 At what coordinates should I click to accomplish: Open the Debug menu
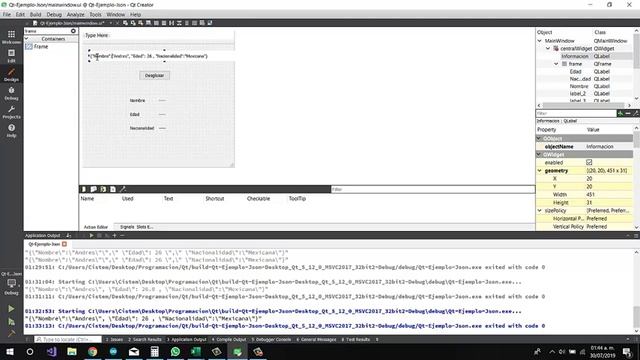[54, 14]
